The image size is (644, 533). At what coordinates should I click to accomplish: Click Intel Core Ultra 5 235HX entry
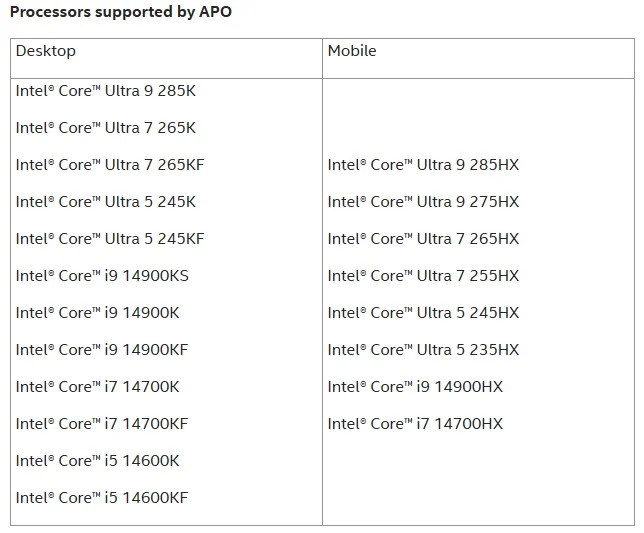coord(423,349)
